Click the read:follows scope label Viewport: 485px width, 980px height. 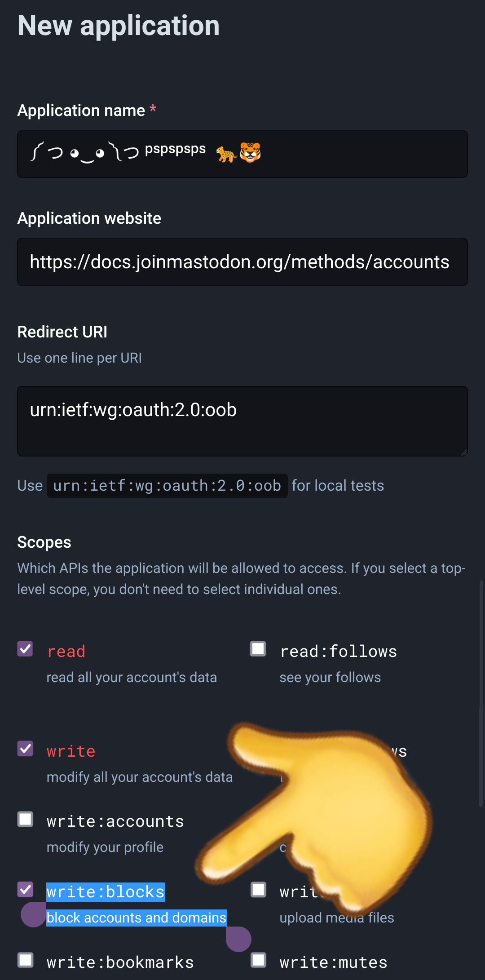[x=338, y=652]
